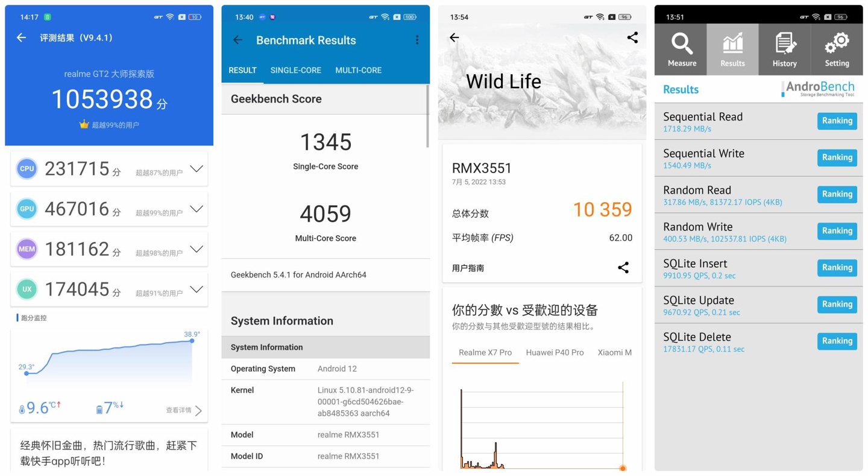View Ranking for SQLite Delete

[837, 341]
